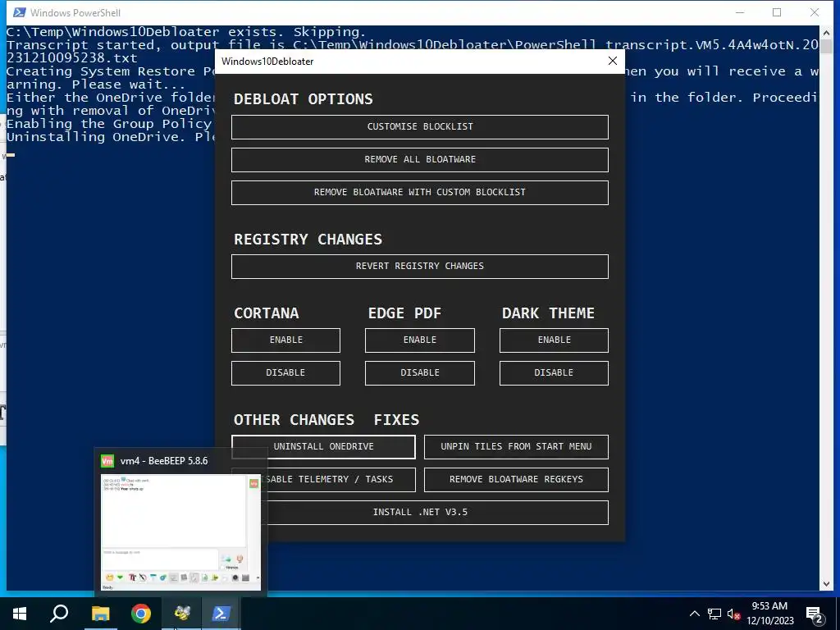Image resolution: width=840 pixels, height=630 pixels.
Task: Minimize the Windows PowerShell window
Action: [740, 12]
